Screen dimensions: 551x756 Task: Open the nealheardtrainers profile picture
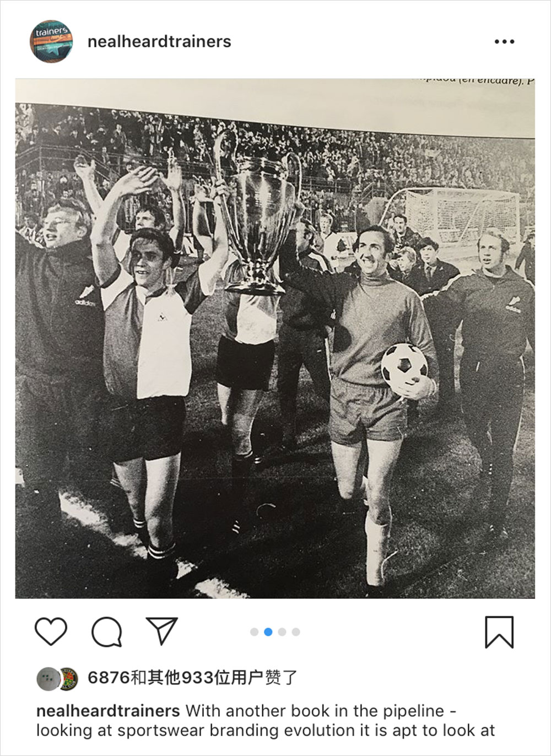pos(51,41)
